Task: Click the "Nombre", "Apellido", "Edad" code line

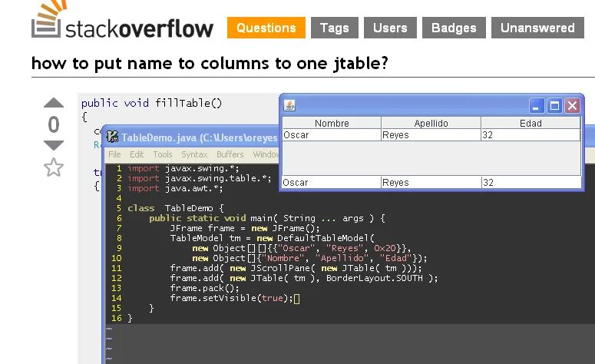Action: pyautogui.click(x=309, y=258)
